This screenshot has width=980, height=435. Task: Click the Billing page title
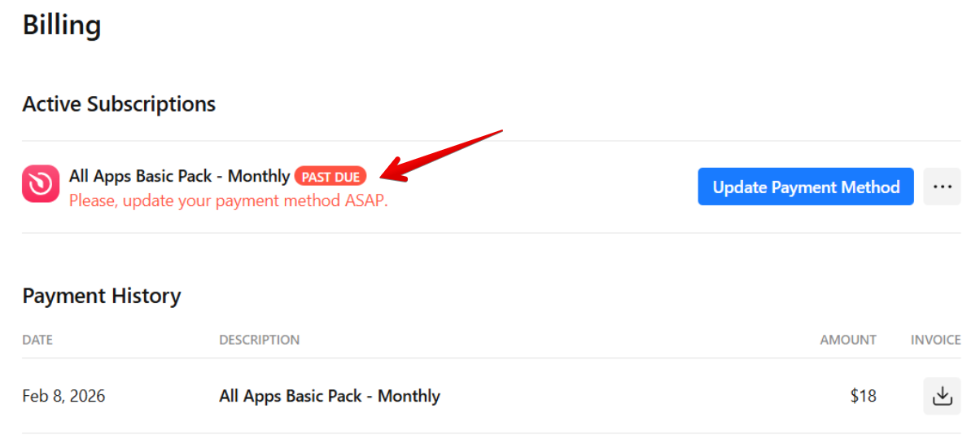tap(62, 26)
